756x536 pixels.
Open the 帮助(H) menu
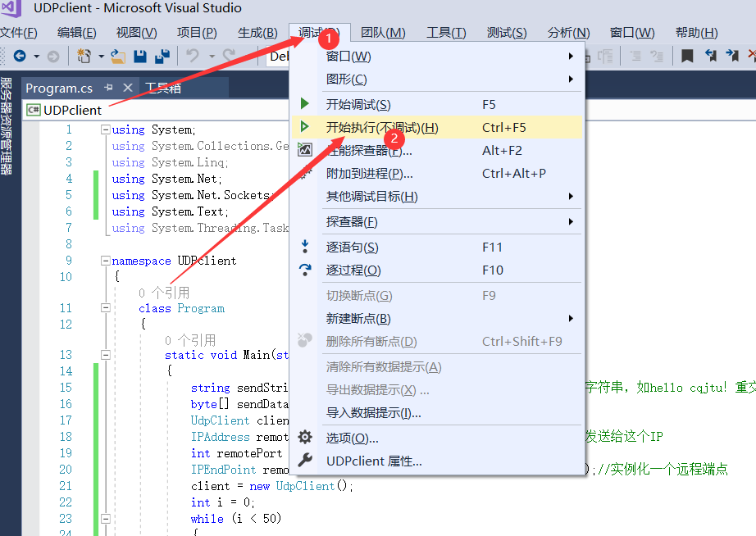point(696,33)
